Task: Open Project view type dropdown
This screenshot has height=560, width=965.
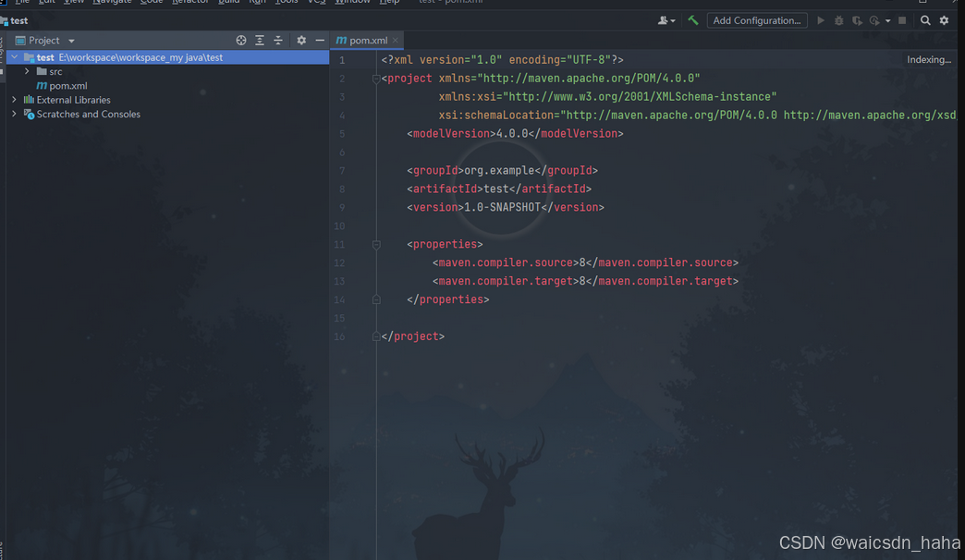Action: (71, 41)
